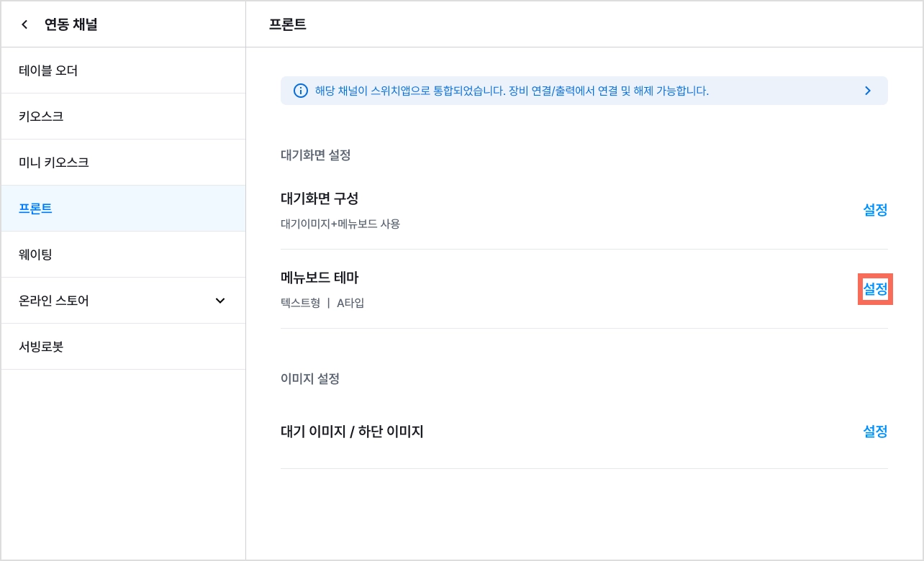Click 설정 for 대기화면 구성
This screenshot has width=924, height=561.
click(x=875, y=210)
